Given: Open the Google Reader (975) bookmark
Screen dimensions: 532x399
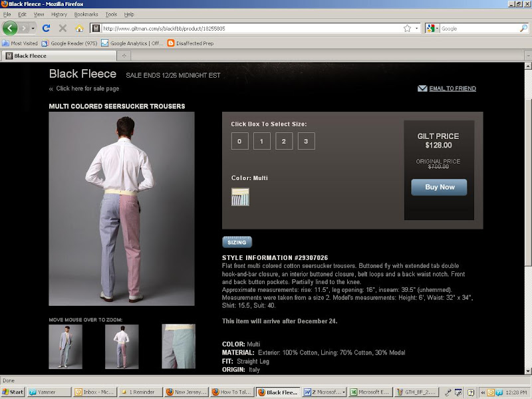Looking at the screenshot, I should click(70, 43).
